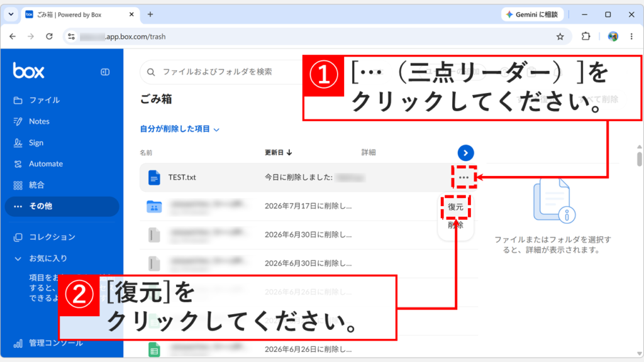Select the row deleted 2026年7月17日
This screenshot has height=362, width=644.
click(308, 206)
